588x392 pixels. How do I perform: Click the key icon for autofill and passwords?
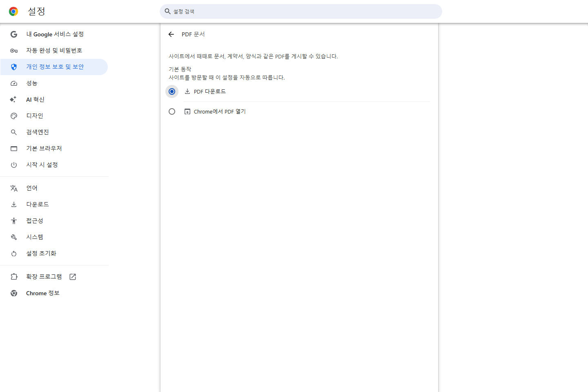click(x=14, y=51)
